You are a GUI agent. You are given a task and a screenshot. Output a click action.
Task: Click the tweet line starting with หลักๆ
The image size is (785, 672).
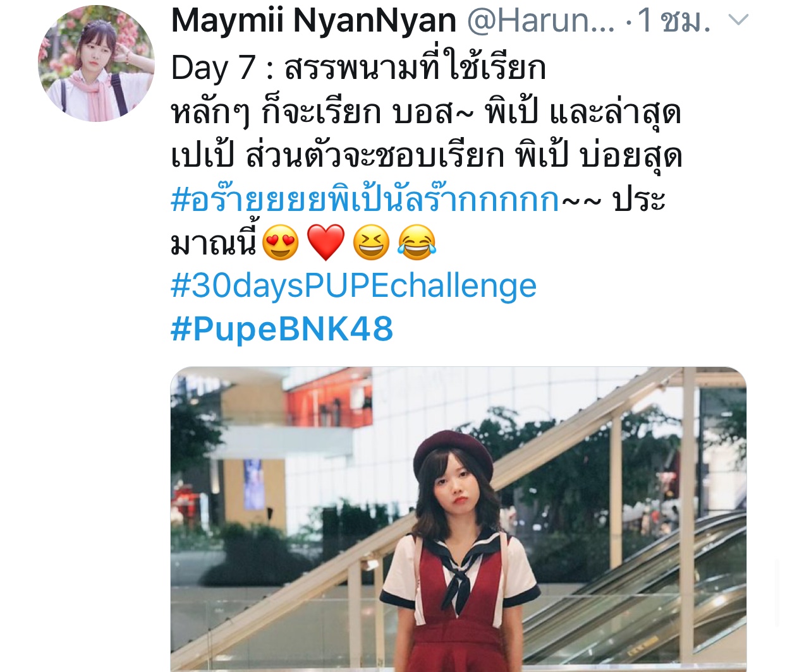[x=426, y=112]
